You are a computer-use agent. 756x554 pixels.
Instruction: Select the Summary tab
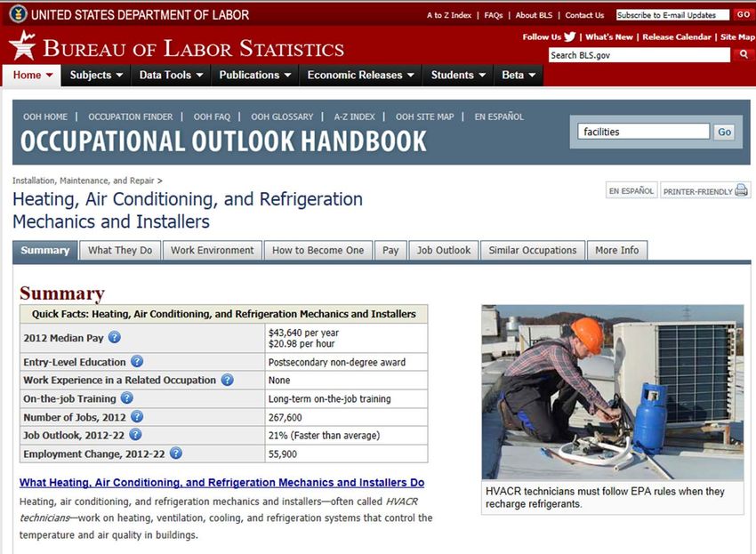tap(45, 250)
